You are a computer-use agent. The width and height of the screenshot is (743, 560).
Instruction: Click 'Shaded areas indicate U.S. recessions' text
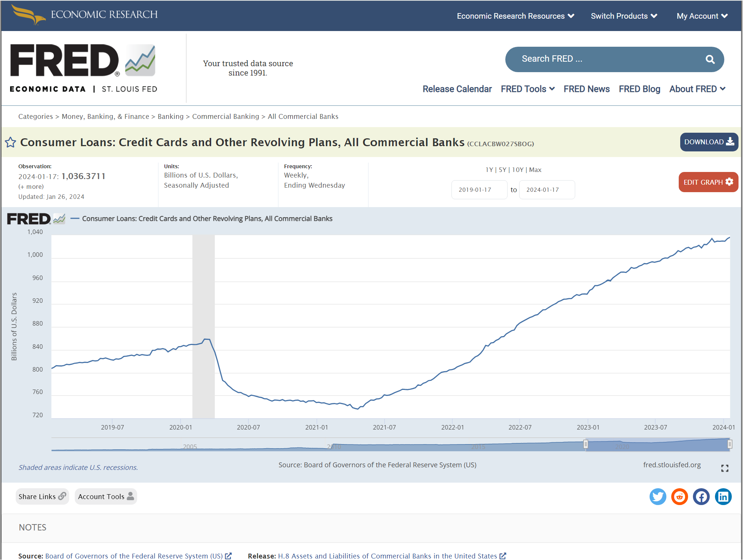(x=78, y=468)
